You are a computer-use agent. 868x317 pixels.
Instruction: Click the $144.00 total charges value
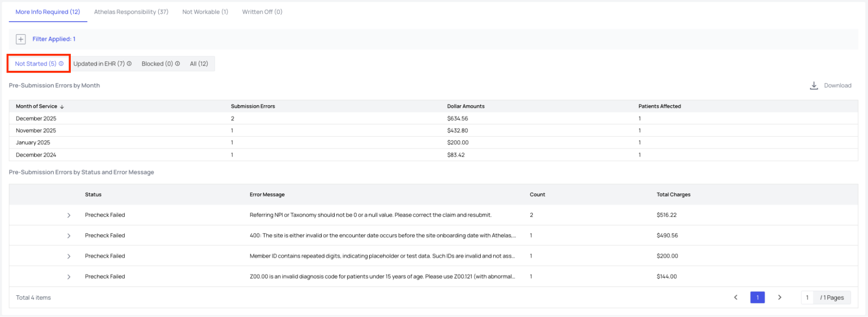tap(667, 276)
